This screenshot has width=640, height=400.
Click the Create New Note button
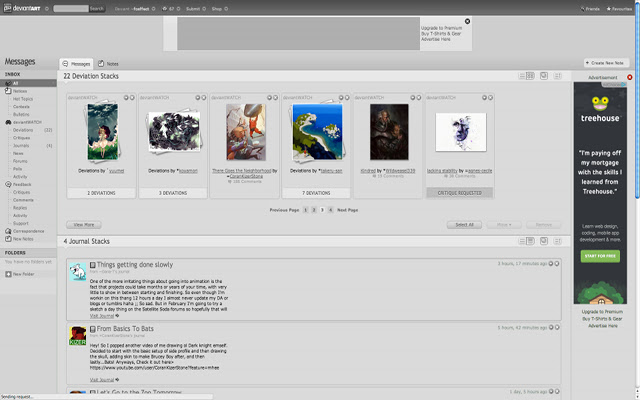(x=606, y=63)
